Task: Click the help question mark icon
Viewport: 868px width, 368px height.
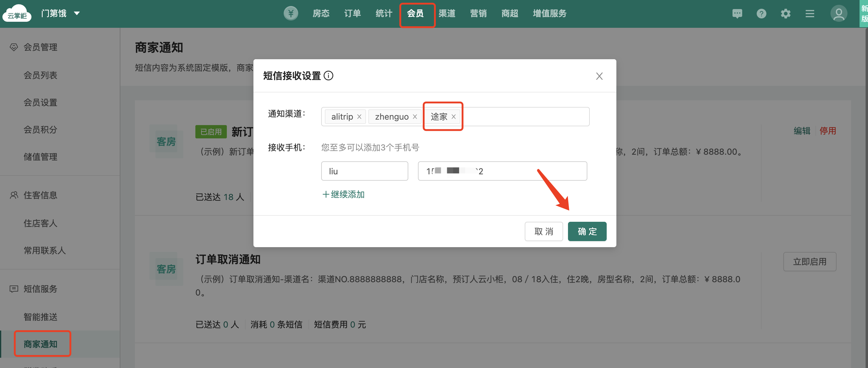Action: click(x=761, y=14)
